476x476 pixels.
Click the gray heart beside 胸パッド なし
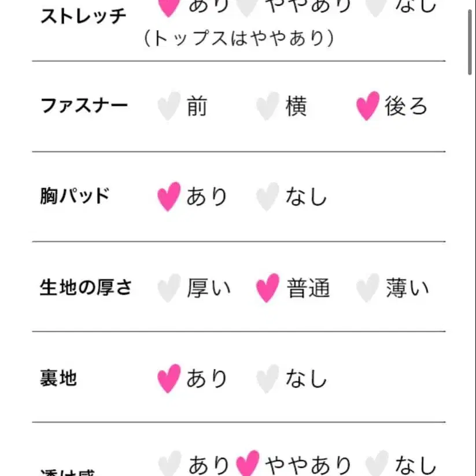[x=268, y=197]
